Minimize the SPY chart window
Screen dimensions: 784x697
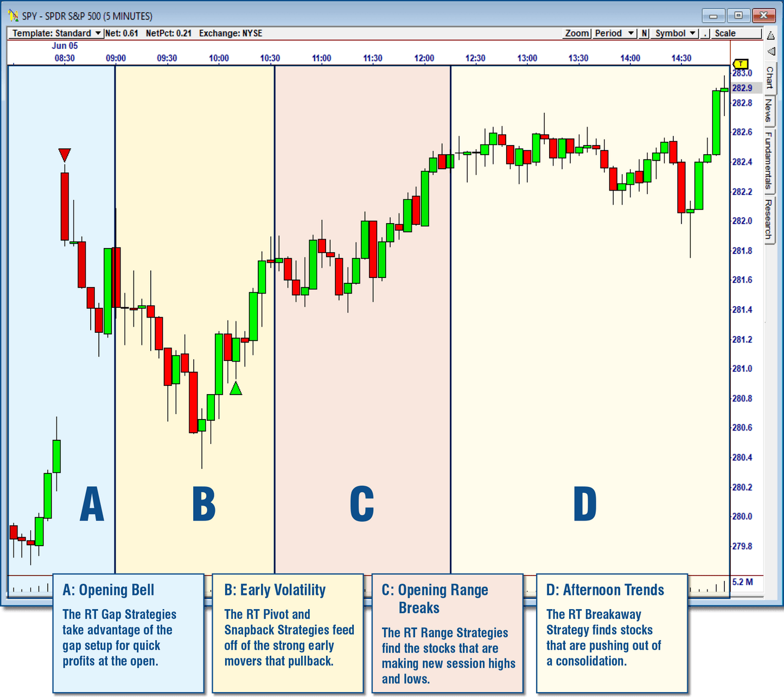click(x=713, y=16)
